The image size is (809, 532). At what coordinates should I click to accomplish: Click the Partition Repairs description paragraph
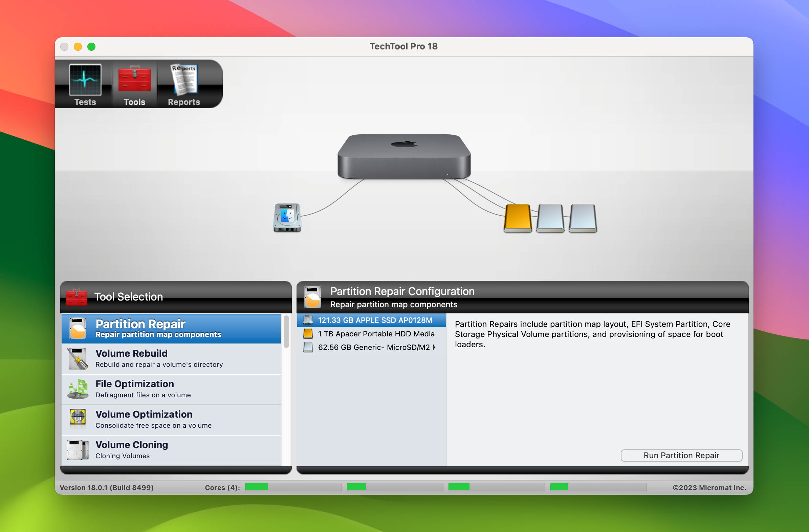pos(592,334)
